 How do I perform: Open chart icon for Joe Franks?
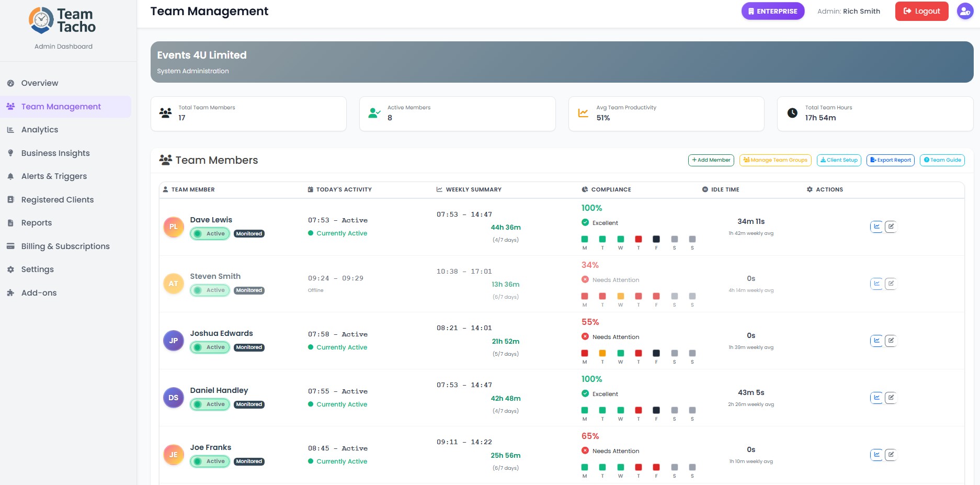pyautogui.click(x=876, y=455)
